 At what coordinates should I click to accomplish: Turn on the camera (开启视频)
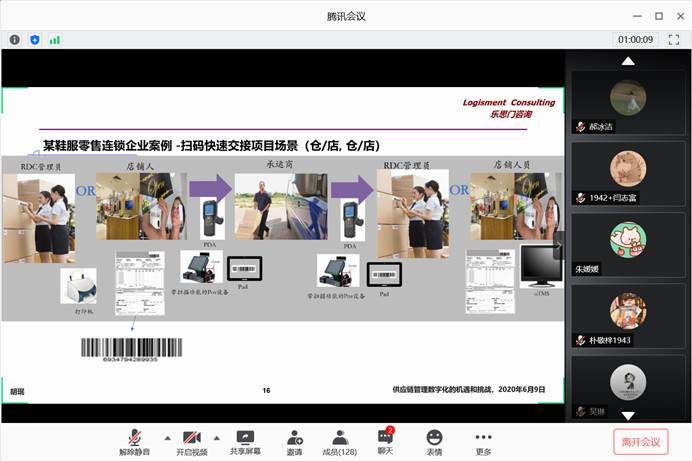pos(194,441)
